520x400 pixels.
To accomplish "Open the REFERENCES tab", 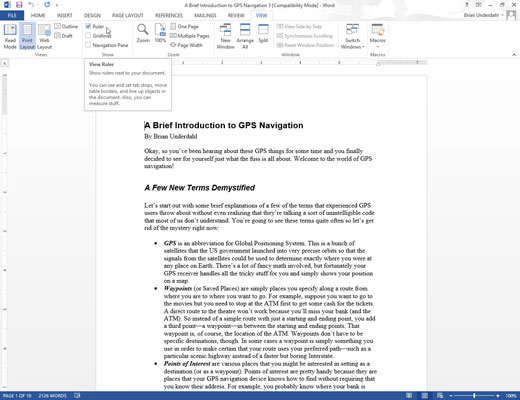I will (169, 15).
